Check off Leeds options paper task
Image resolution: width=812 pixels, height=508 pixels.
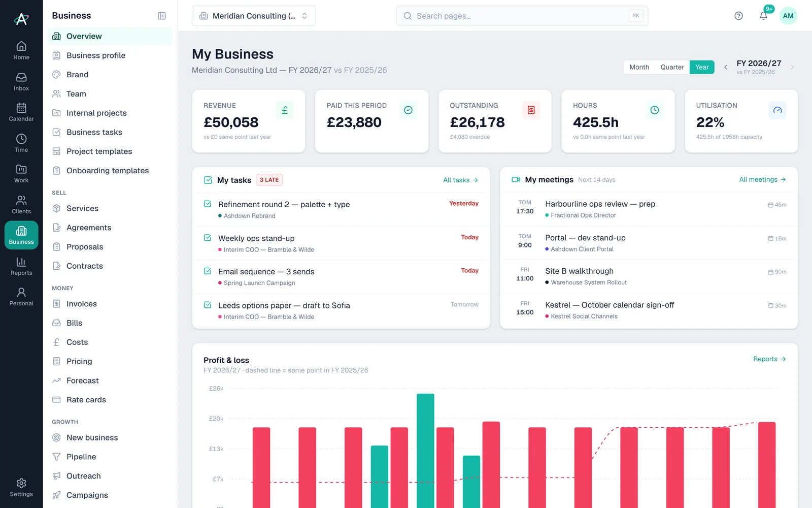(x=208, y=305)
